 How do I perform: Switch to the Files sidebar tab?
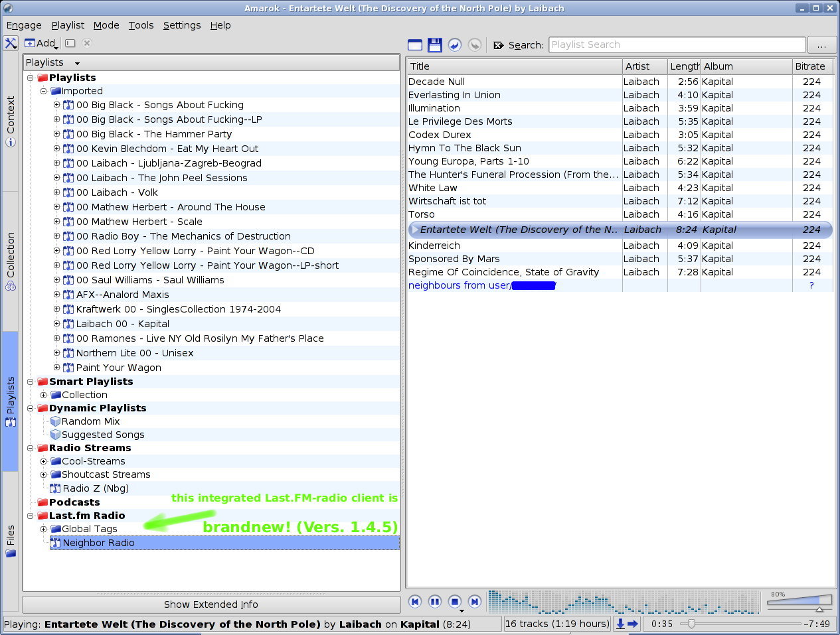(11, 541)
